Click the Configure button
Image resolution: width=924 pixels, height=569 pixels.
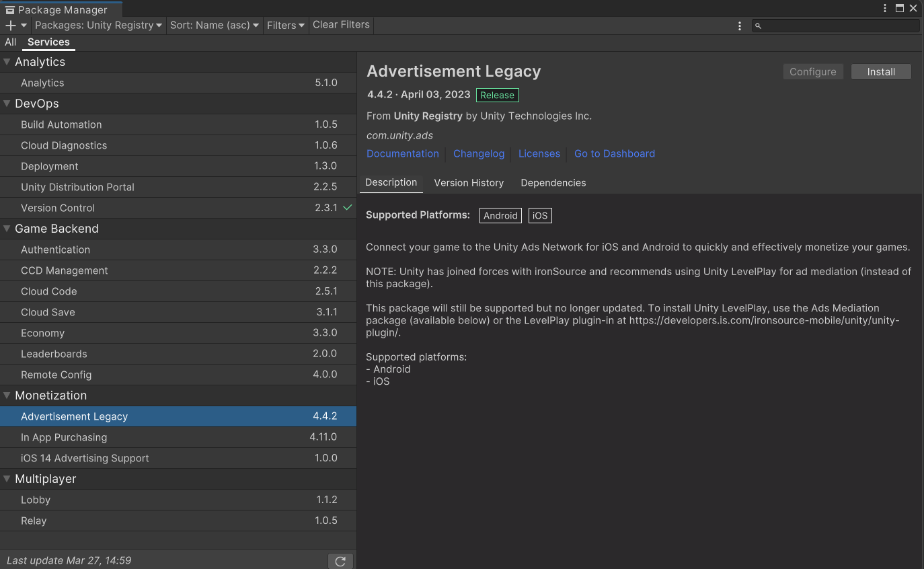click(813, 72)
